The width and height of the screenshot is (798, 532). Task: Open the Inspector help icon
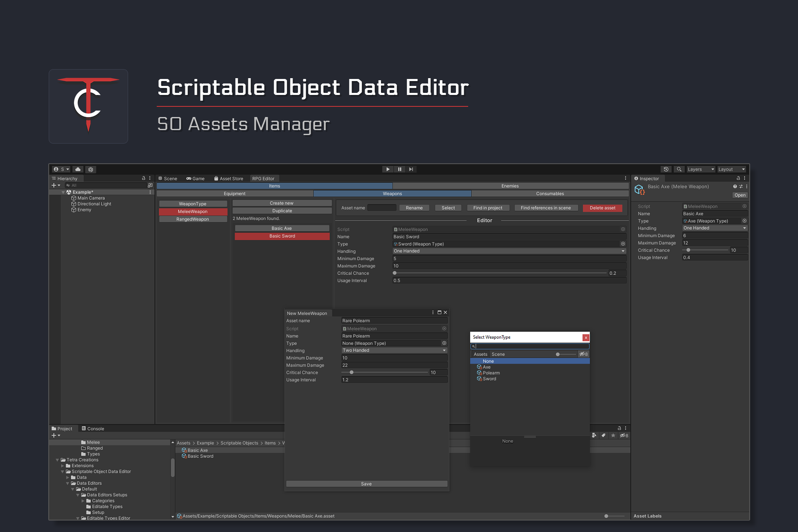point(735,187)
